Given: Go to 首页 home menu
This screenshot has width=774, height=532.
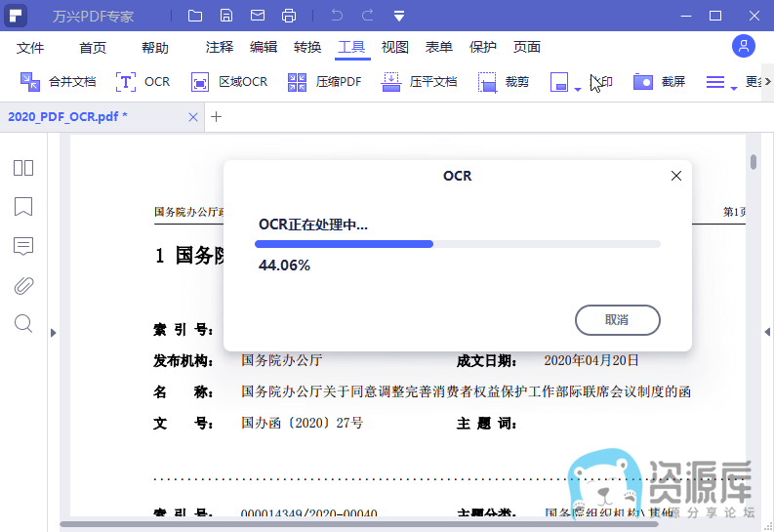Looking at the screenshot, I should [93, 48].
